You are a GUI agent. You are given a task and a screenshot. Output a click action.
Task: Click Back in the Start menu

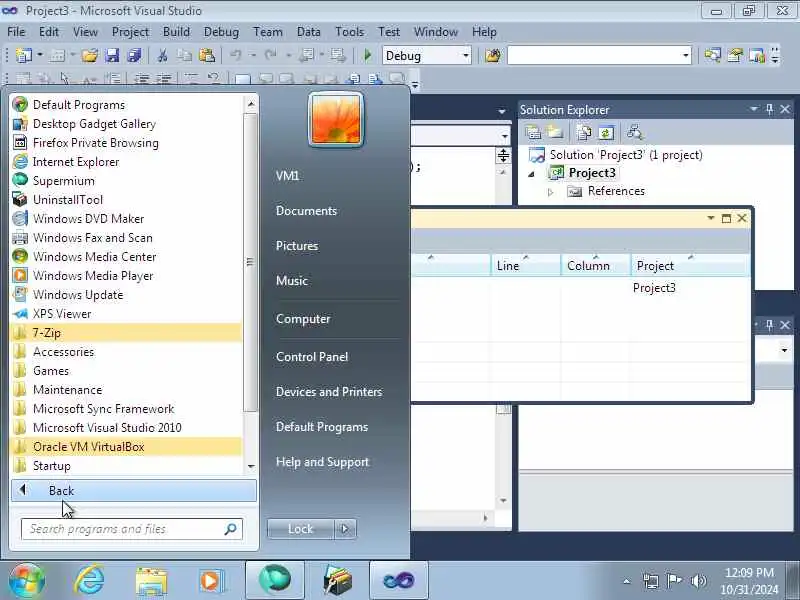[x=134, y=490]
